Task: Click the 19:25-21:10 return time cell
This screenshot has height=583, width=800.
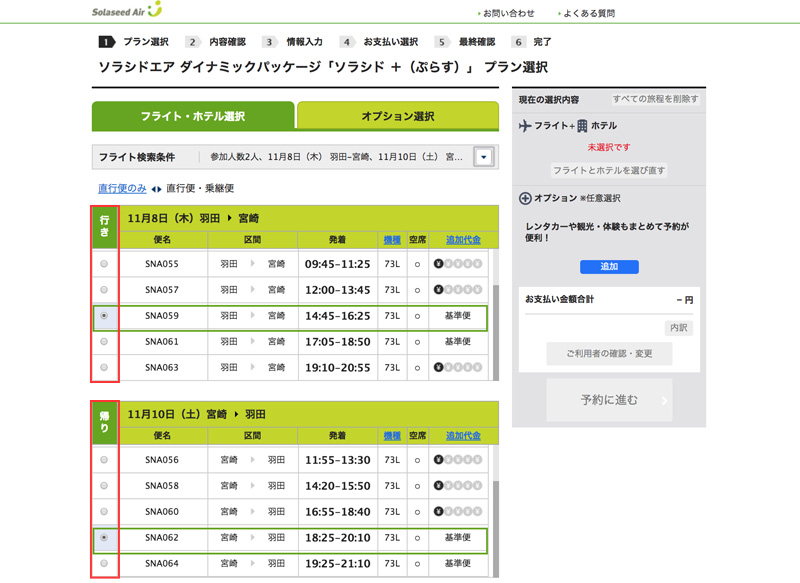Action: pos(338,564)
